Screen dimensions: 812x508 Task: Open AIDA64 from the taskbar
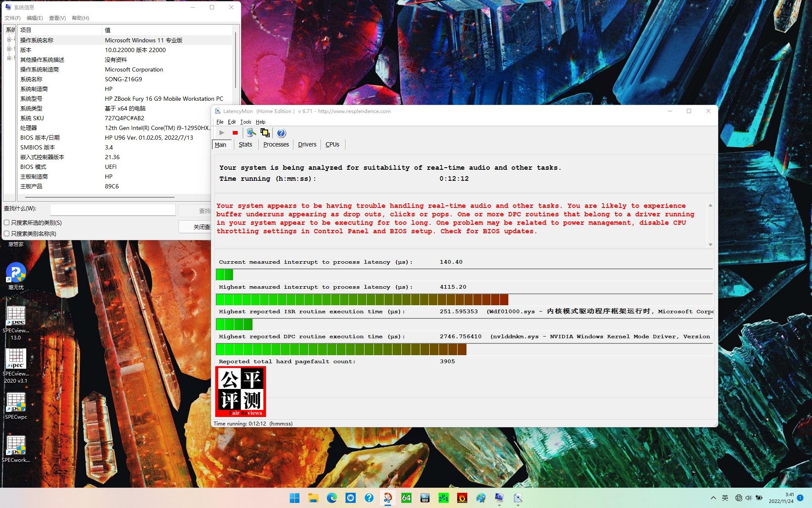pos(406,498)
